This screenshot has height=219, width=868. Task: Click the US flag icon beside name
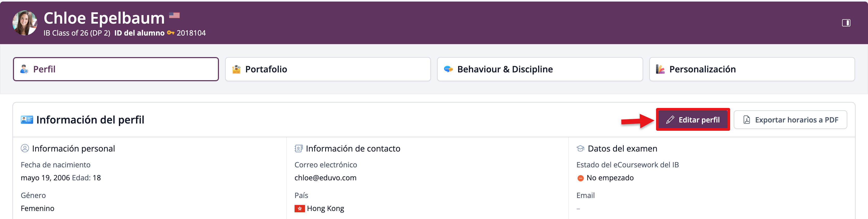174,15
